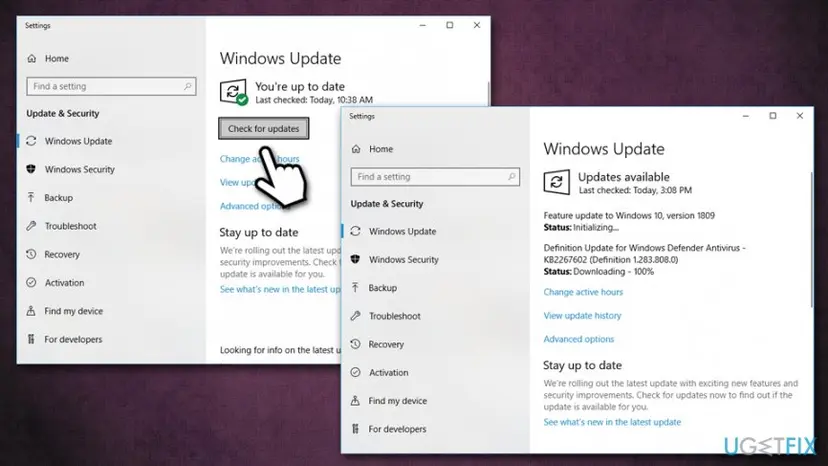Open Find my device label in front window
This screenshot has width=828, height=466.
[398, 400]
